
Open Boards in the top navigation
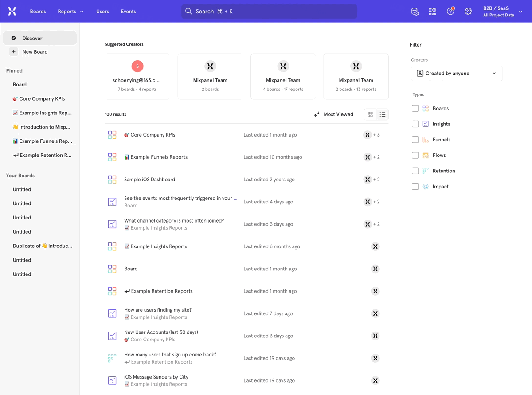(38, 12)
